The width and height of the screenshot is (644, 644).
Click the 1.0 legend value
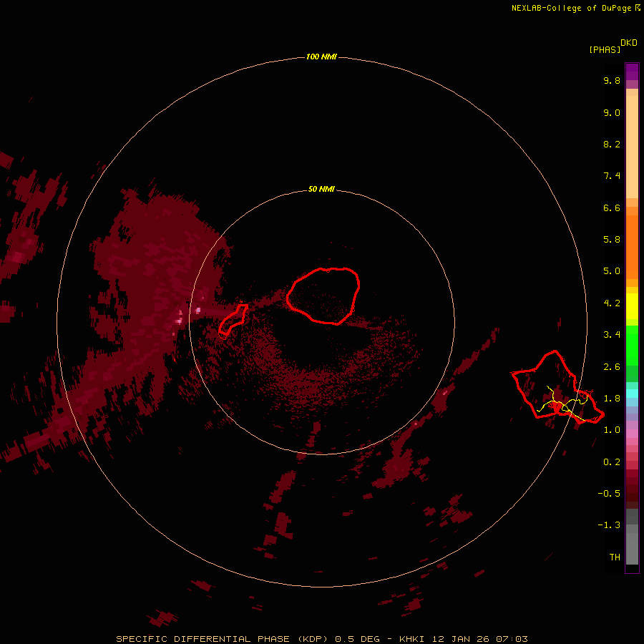coord(612,430)
